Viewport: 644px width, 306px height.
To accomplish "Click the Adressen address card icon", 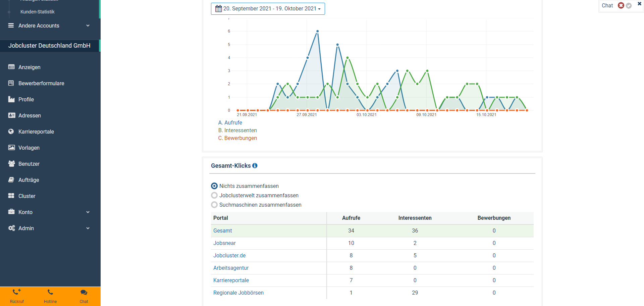I will click(11, 115).
